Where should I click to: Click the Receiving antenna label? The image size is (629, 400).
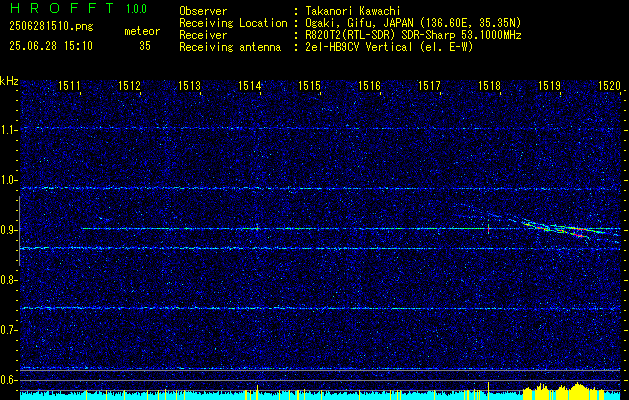click(x=230, y=47)
